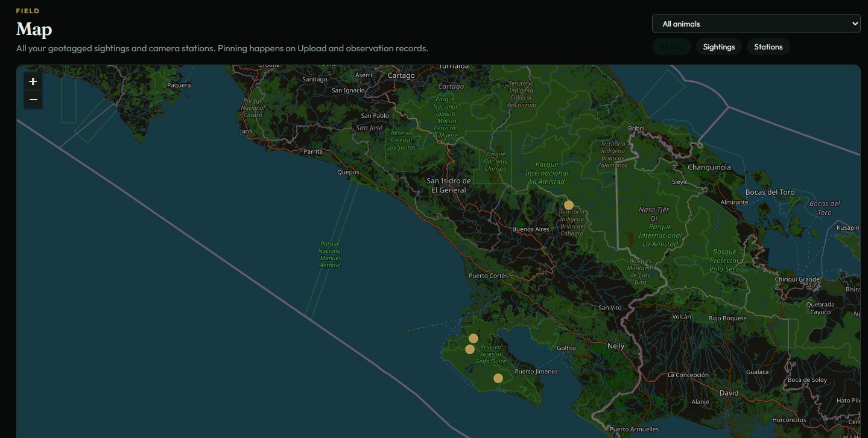Click the Changuinola town label
Viewport: 868px width, 438px height.
[709, 167]
